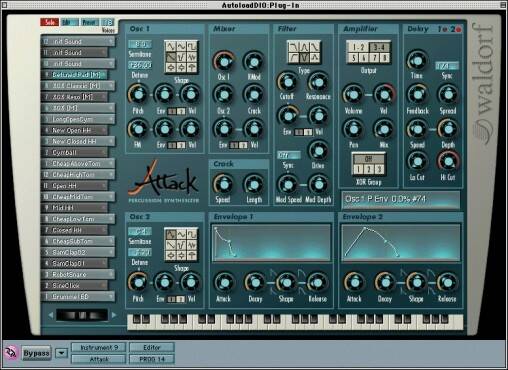Screen dimensions: 508x370
Task: Click the Amplifier Pan knob
Action: [x=353, y=129]
